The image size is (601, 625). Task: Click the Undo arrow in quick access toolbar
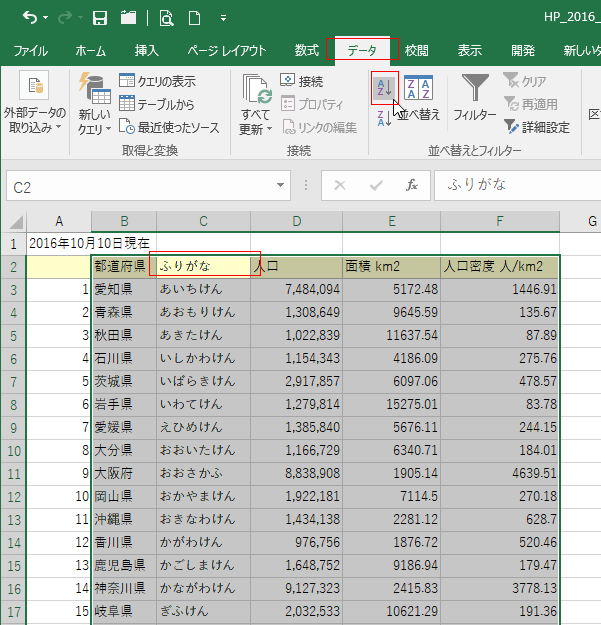30,18
